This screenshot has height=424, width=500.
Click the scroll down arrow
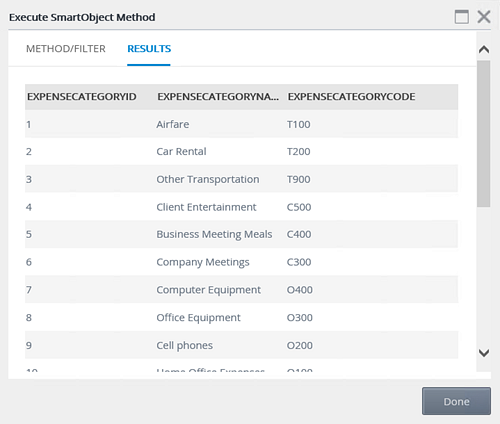[484, 353]
